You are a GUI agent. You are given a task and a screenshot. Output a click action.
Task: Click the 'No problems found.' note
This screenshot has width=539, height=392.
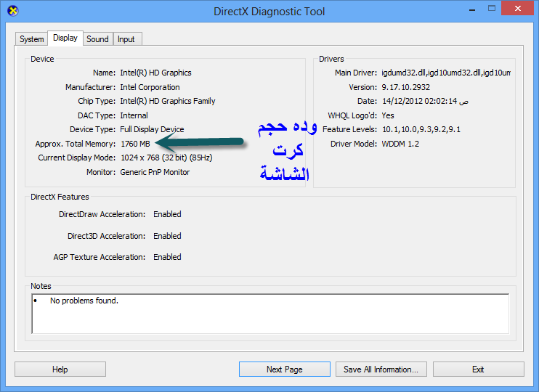(x=84, y=301)
